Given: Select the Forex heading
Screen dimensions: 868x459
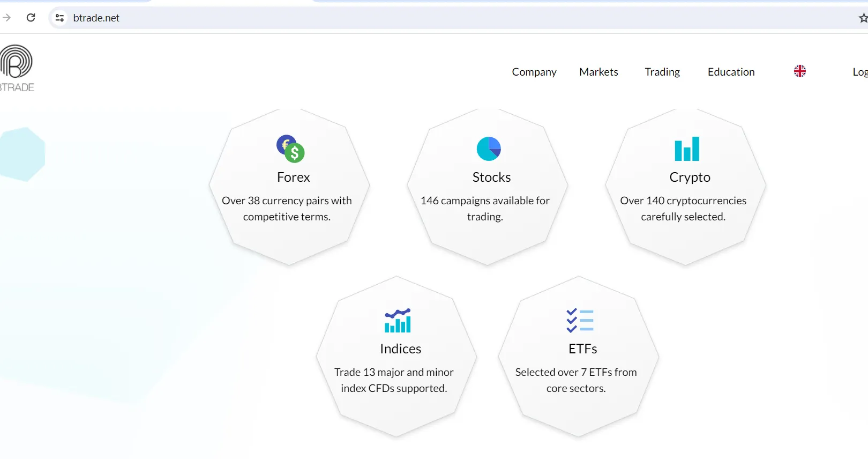Looking at the screenshot, I should [x=294, y=177].
